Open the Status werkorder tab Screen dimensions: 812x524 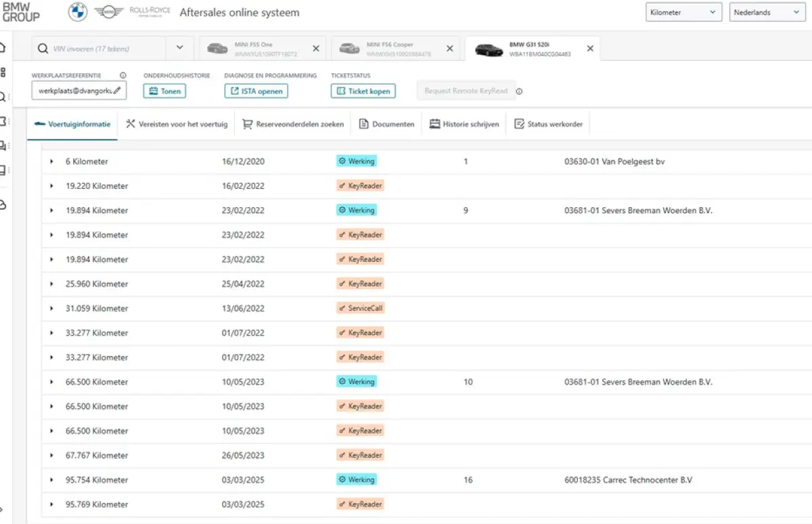point(549,125)
